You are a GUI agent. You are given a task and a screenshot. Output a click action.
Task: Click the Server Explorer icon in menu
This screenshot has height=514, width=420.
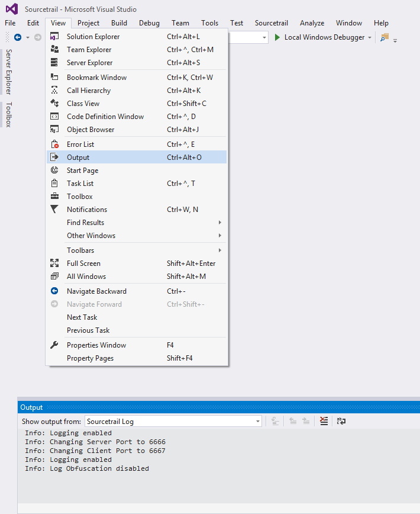point(54,62)
